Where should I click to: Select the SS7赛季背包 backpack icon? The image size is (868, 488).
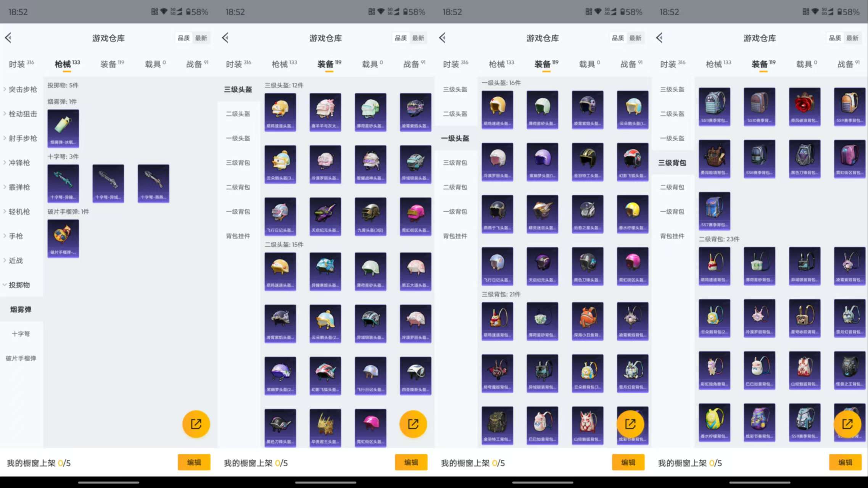coord(714,211)
